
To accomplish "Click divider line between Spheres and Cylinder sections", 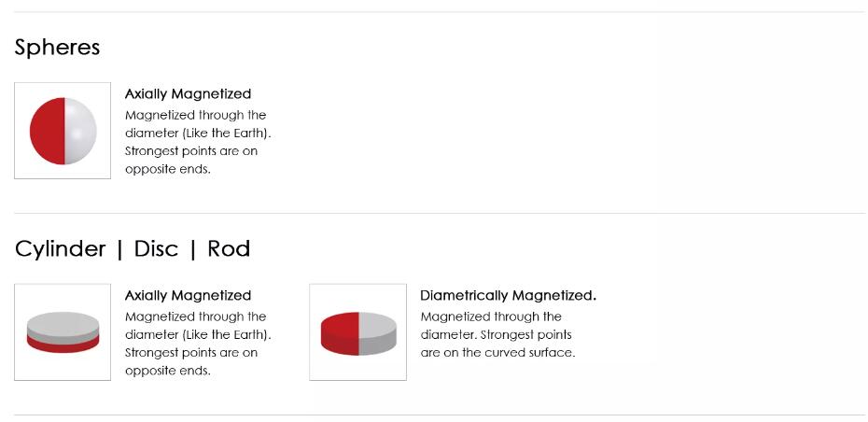I will click(440, 213).
